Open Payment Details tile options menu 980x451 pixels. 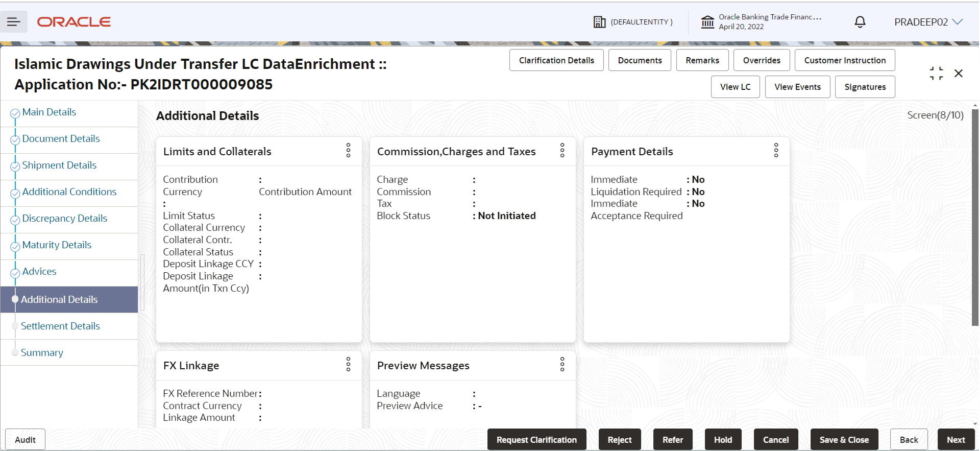pos(776,150)
